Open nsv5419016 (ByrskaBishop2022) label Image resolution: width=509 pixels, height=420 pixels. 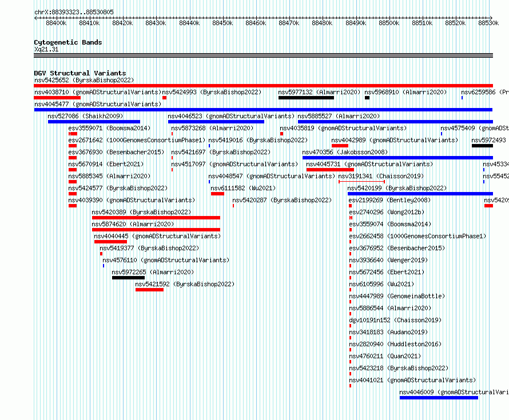coord(258,140)
